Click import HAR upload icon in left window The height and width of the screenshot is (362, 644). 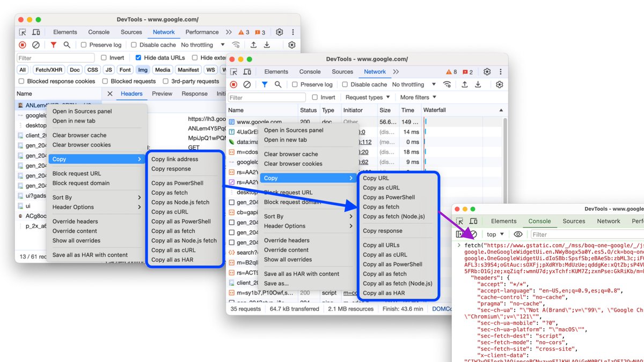253,45
